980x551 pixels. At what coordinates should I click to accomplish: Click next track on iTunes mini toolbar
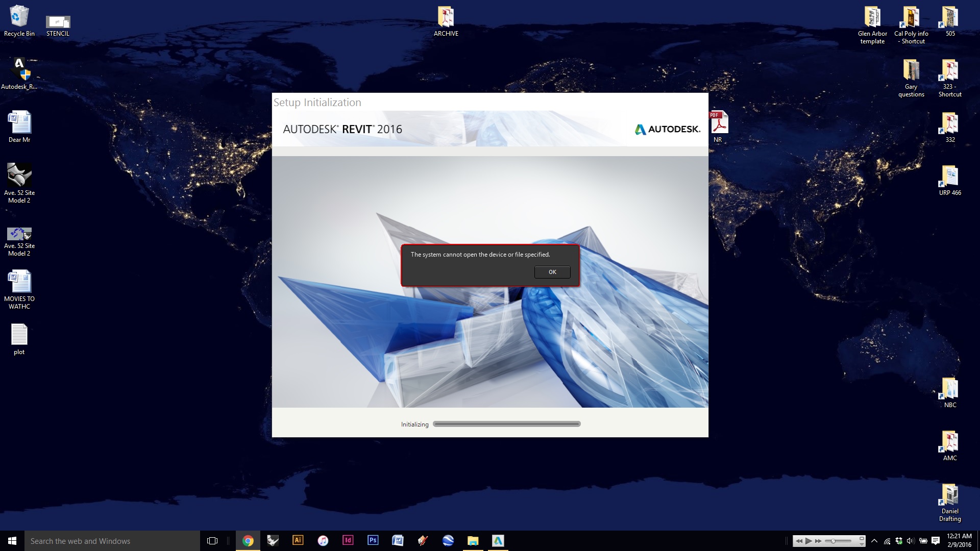click(x=819, y=541)
